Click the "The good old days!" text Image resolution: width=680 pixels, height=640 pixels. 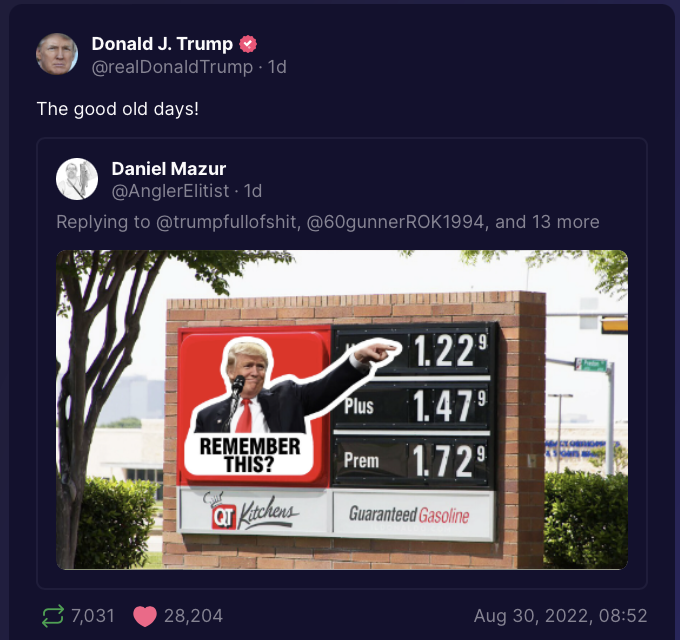(x=118, y=109)
